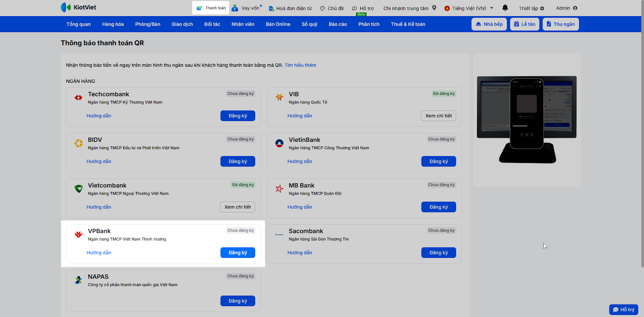Register BIDV with Đăng ký
Screen dimensions: 644x317
pyautogui.click(x=238, y=161)
